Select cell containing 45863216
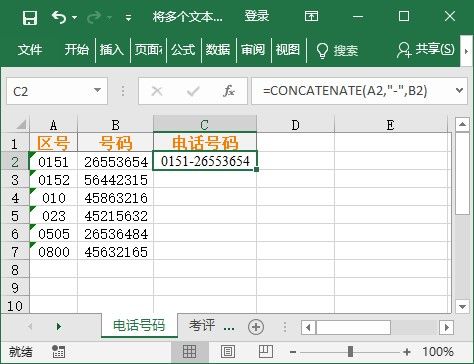This screenshot has width=474, height=364. [x=115, y=198]
